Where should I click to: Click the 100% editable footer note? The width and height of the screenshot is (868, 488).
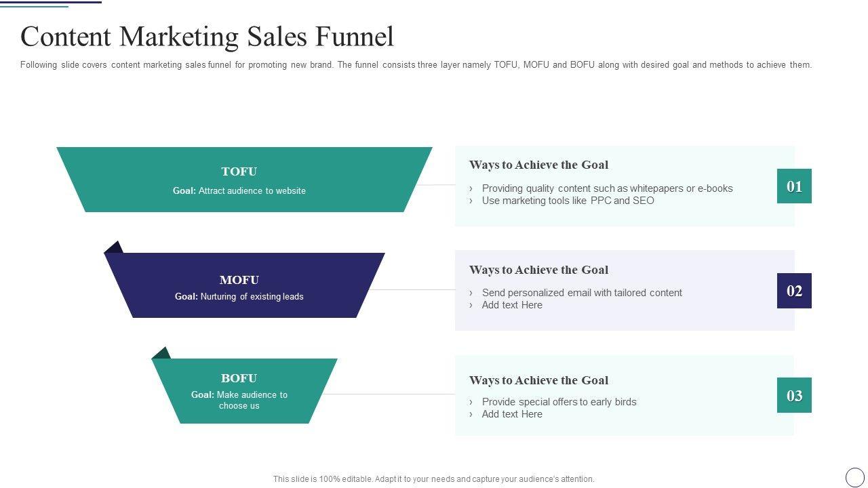click(x=433, y=479)
